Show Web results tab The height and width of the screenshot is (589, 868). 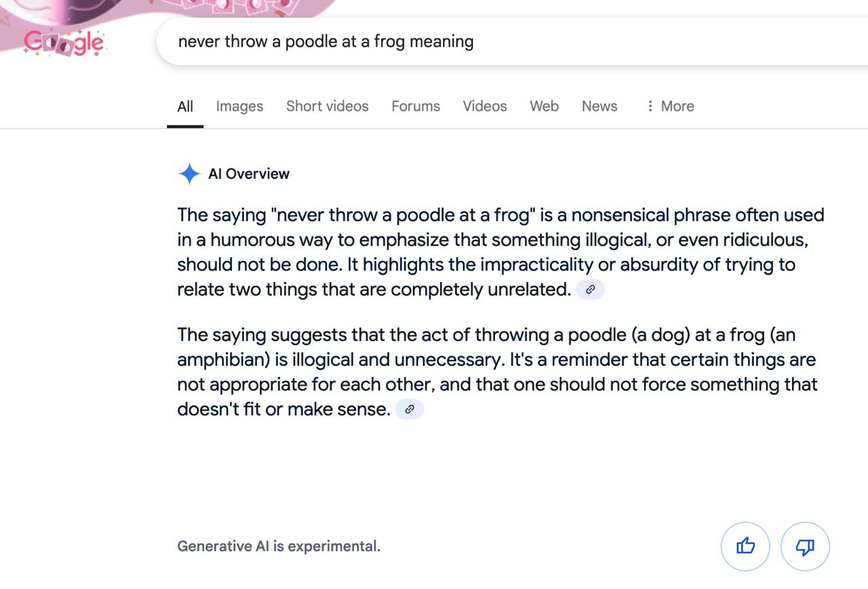pyautogui.click(x=544, y=106)
